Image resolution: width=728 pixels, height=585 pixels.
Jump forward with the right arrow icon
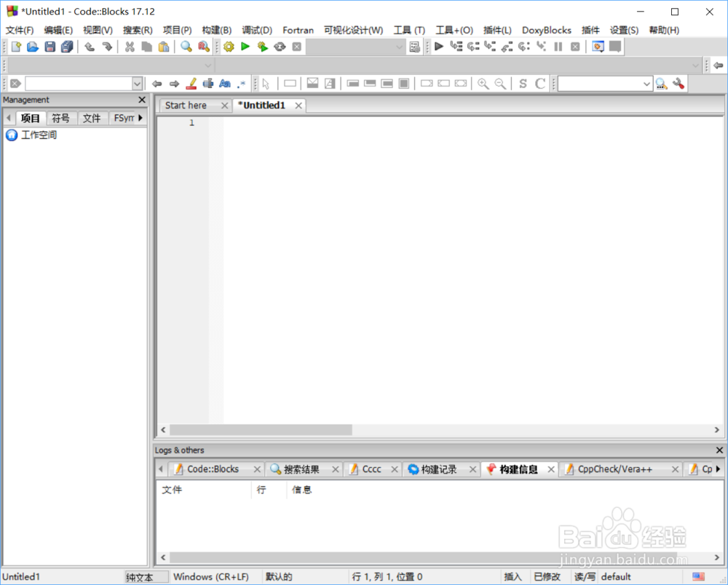tap(174, 84)
